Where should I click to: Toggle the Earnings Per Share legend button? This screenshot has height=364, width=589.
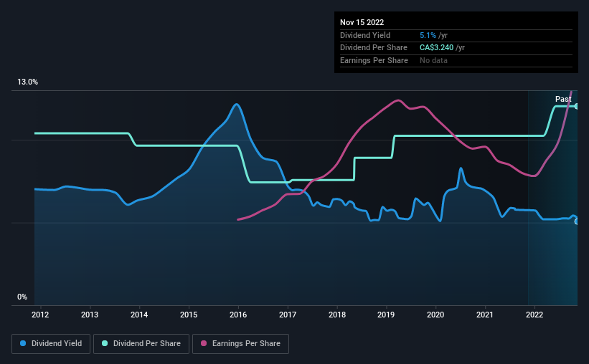(x=240, y=343)
